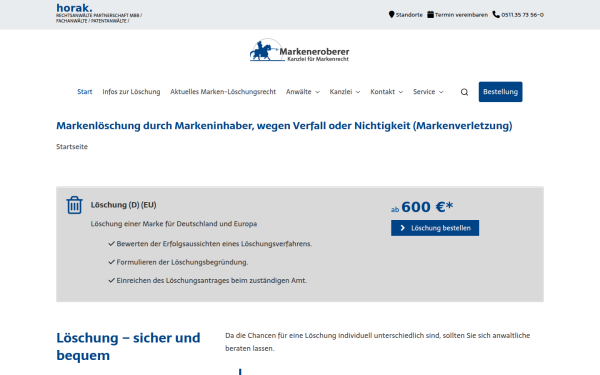The image size is (600, 375).
Task: Click the phone handset icon
Action: tap(496, 15)
